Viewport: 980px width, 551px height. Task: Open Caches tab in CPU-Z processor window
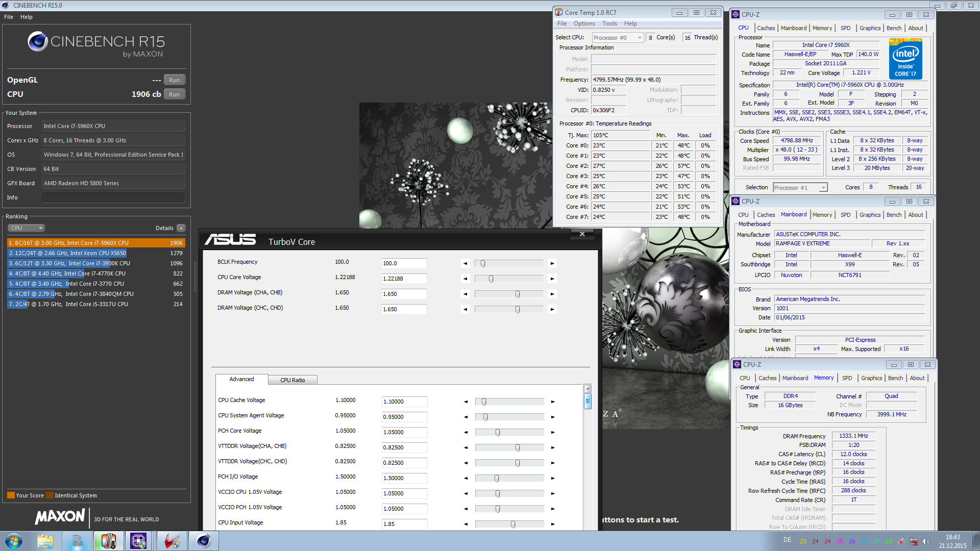pos(766,28)
